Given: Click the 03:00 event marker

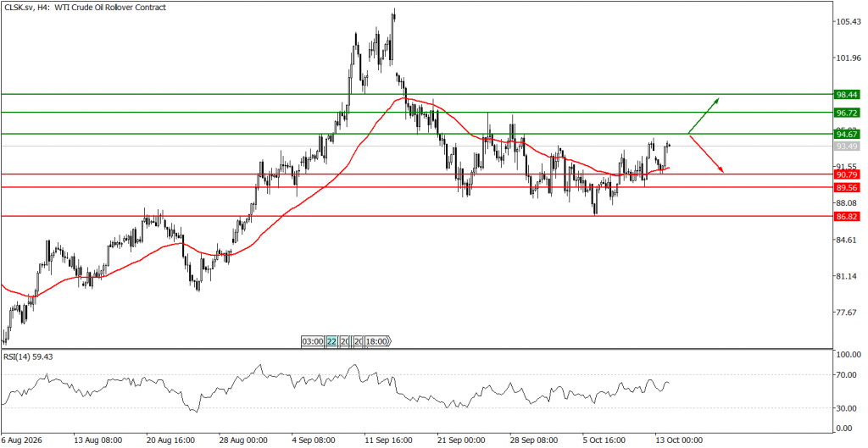Looking at the screenshot, I should (313, 342).
